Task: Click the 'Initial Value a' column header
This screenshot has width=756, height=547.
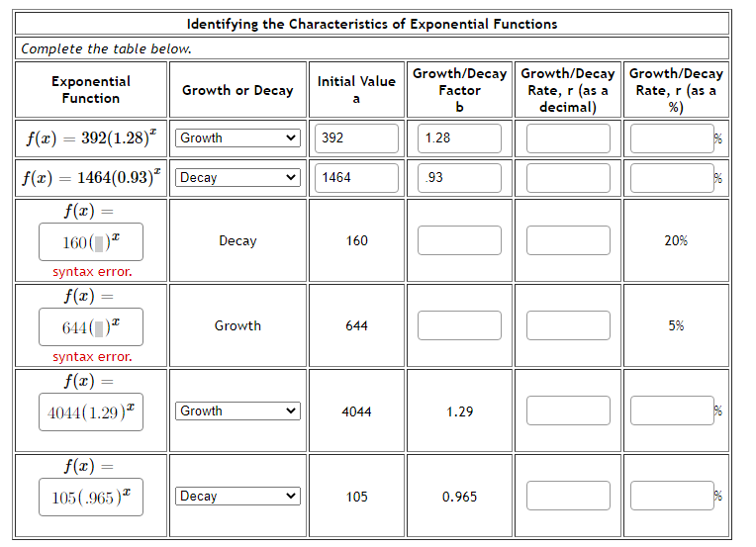Action: [357, 90]
